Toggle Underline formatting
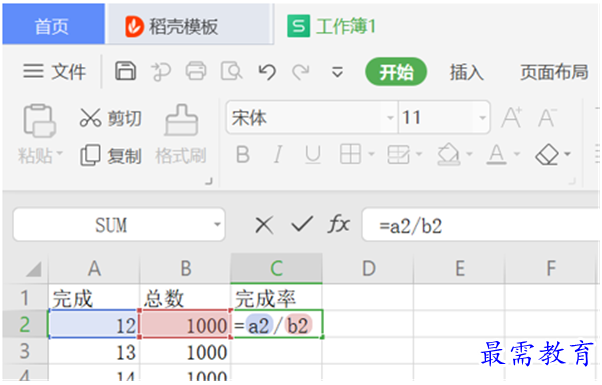The image size is (602, 385). click(x=313, y=155)
